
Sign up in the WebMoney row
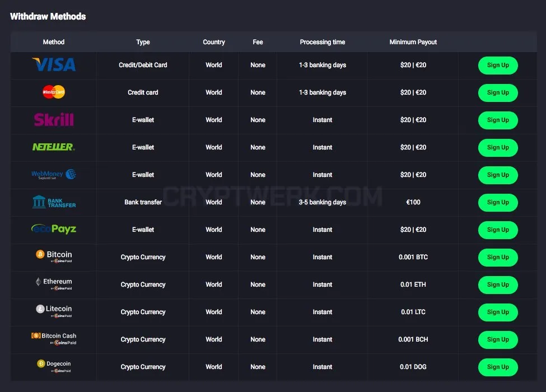(x=498, y=175)
